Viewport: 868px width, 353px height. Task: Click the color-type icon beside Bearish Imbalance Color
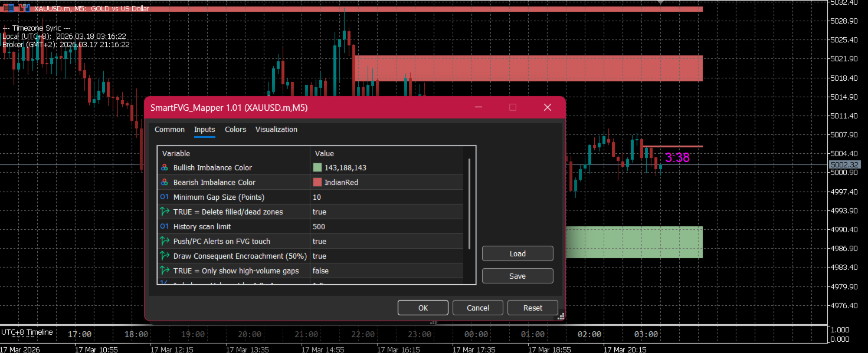(165, 183)
